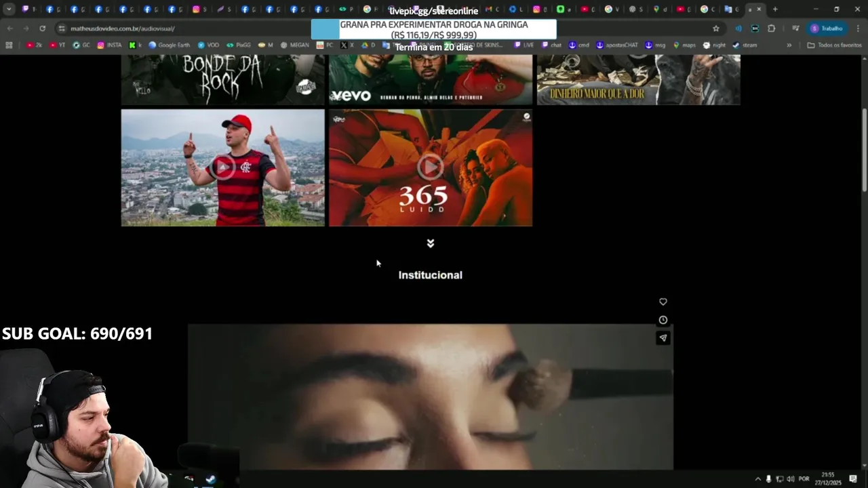
Task: Expand more videos with double chevron arrow
Action: click(430, 243)
